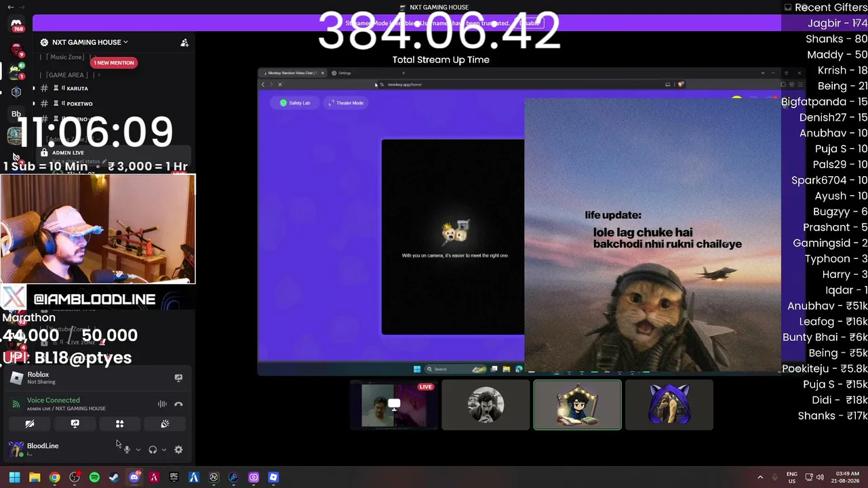Open a new browser tab
Viewport: 868px width, 488px height.
coord(403,73)
